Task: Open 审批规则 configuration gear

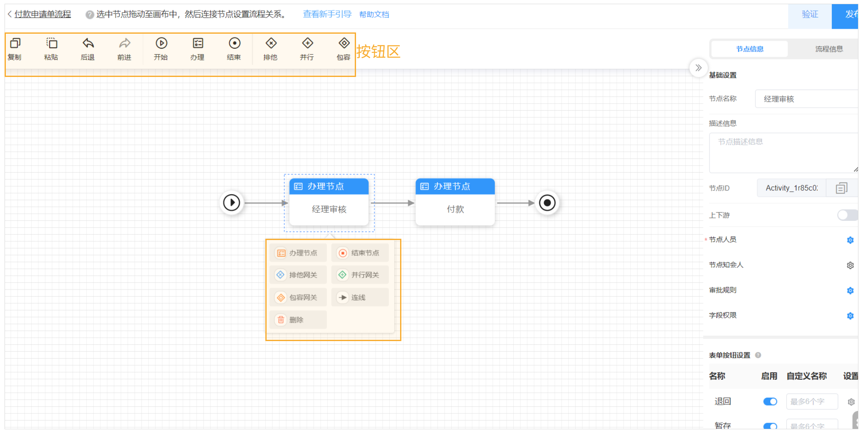Action: pos(850,290)
